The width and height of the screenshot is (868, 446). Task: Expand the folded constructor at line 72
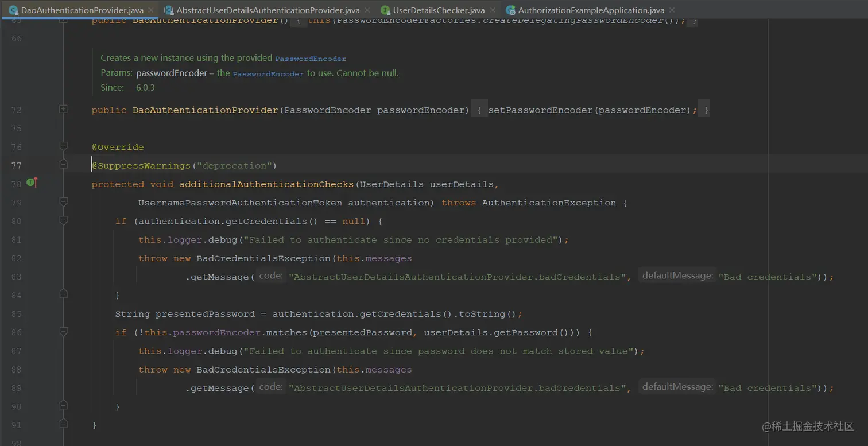click(x=64, y=109)
